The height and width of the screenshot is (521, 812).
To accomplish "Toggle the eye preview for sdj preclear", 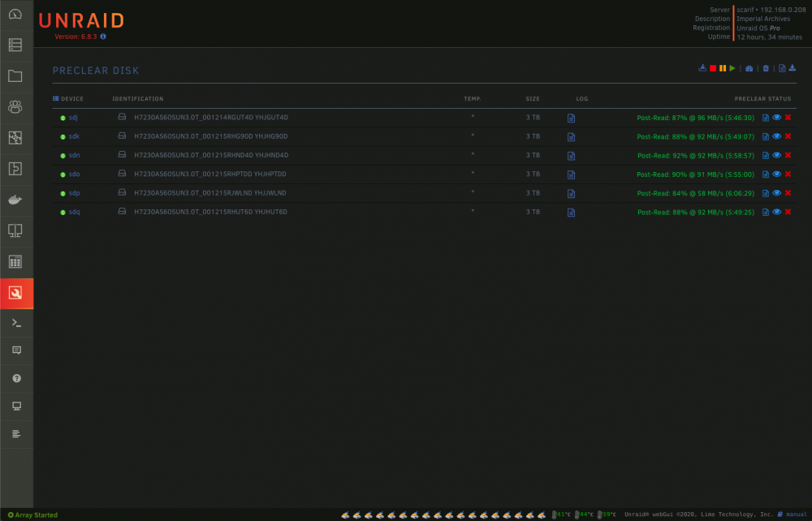I will 777,118.
